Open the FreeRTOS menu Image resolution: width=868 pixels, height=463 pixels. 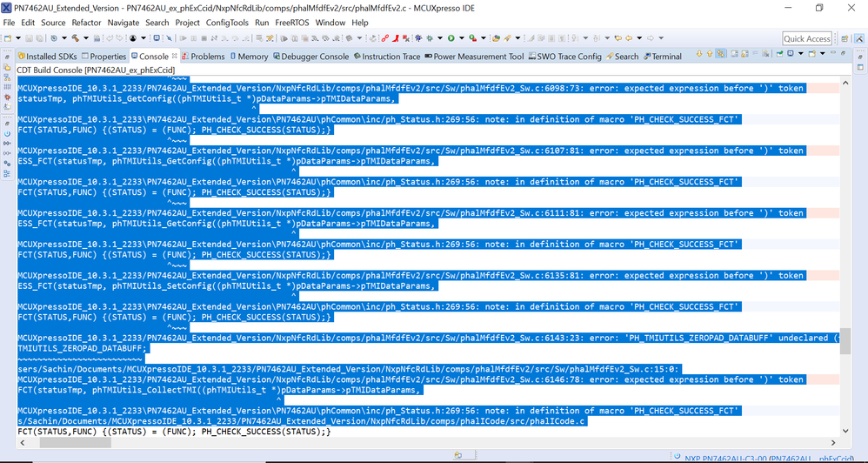pyautogui.click(x=292, y=23)
